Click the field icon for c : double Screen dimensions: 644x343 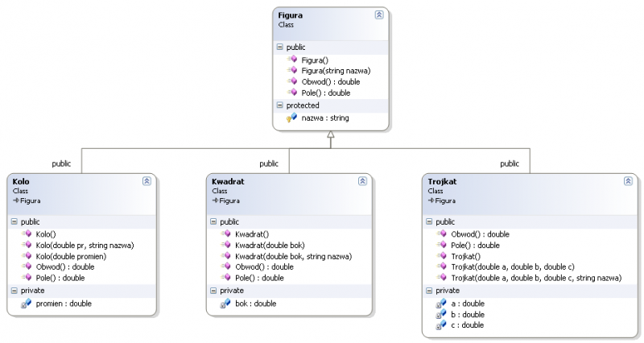[441, 325]
